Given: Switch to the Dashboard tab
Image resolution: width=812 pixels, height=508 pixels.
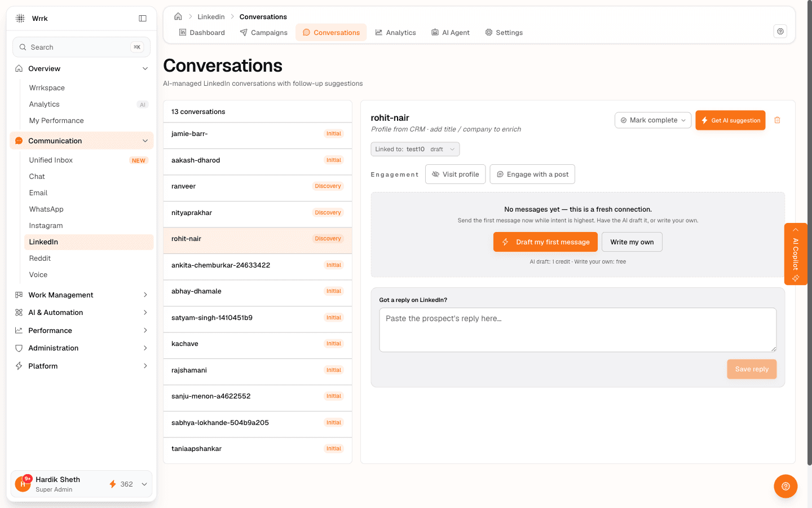Looking at the screenshot, I should point(202,32).
